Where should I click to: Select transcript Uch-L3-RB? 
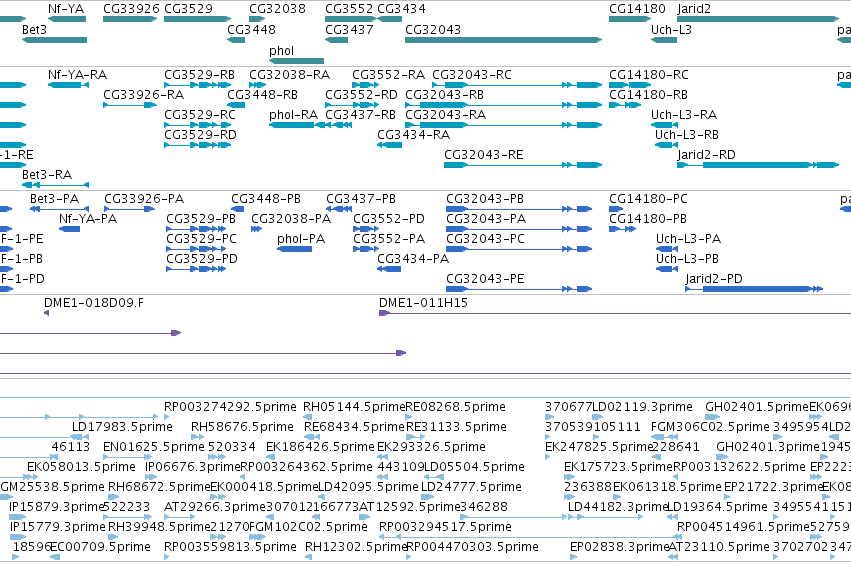point(687,135)
